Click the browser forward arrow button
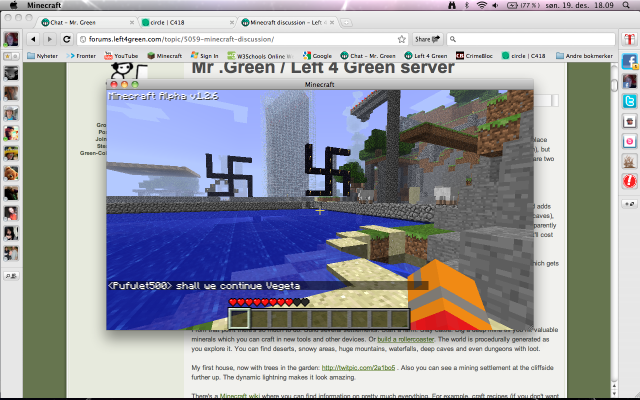Screen dimensions: 640x400 coord(49,39)
